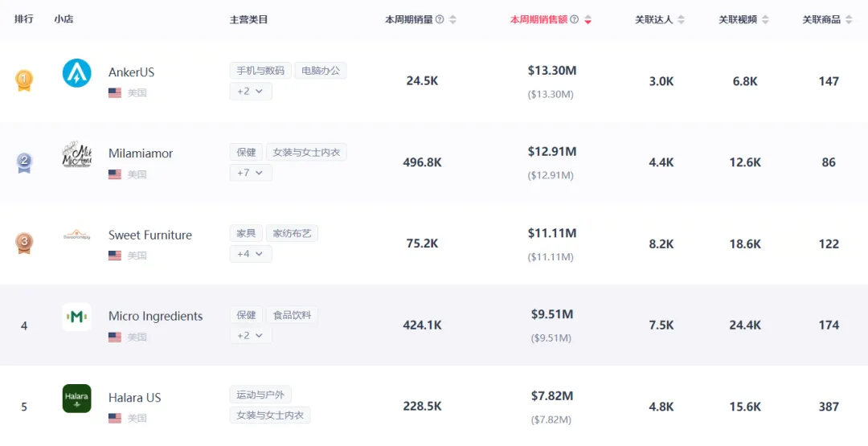Click the US flag under AnkerUS

point(115,93)
